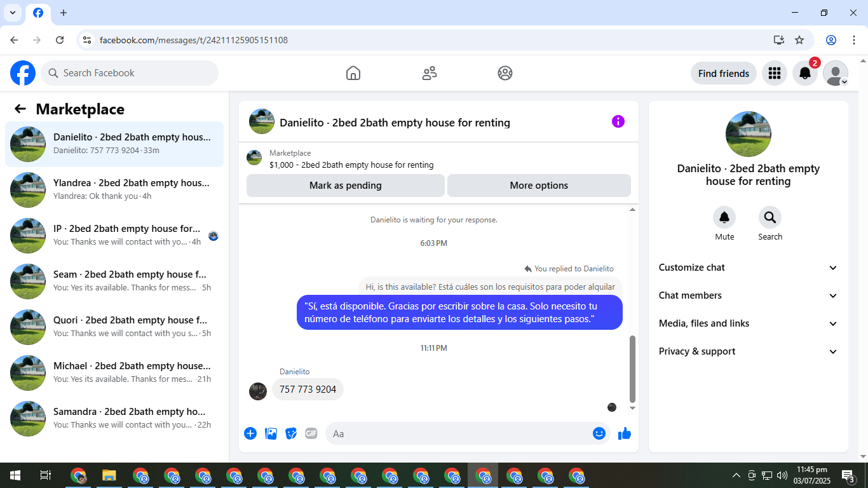Open the Friends icon in top navigation
The width and height of the screenshot is (868, 488).
tap(430, 73)
